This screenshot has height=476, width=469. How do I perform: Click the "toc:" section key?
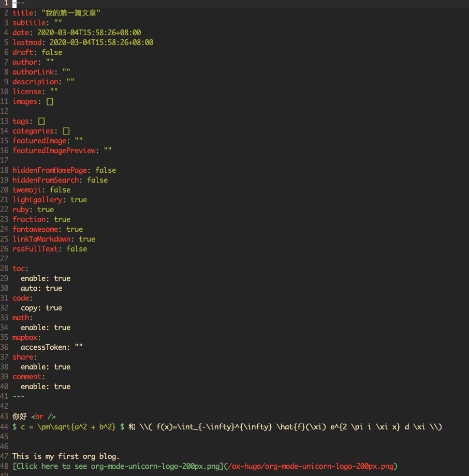click(20, 269)
